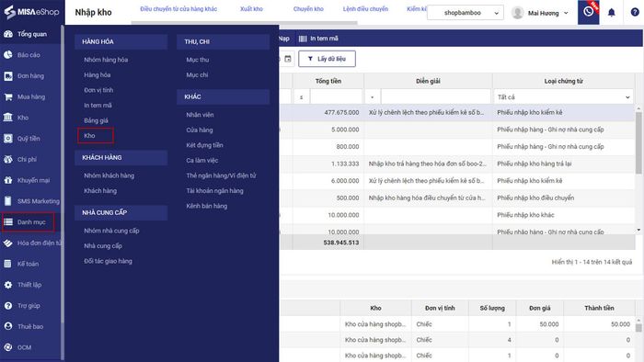Switch to Điều chuyển từ cửa hàng khác tab

(178, 9)
